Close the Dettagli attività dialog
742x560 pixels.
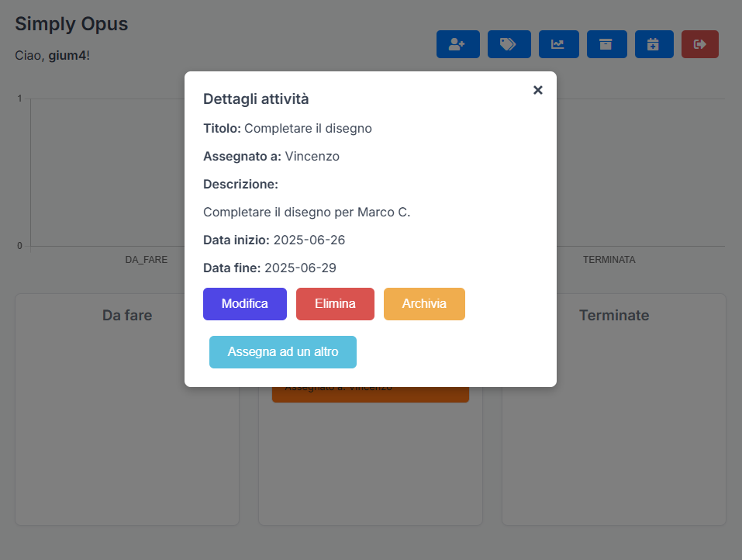pyautogui.click(x=537, y=90)
